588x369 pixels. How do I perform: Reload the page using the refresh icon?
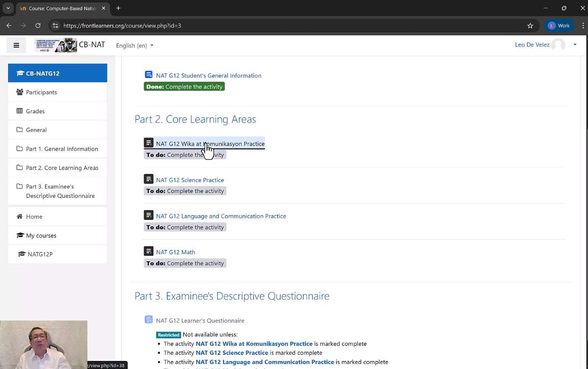(x=38, y=26)
